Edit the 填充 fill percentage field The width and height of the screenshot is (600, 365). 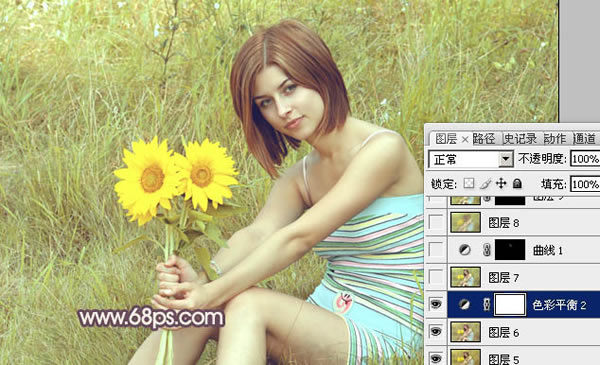585,184
